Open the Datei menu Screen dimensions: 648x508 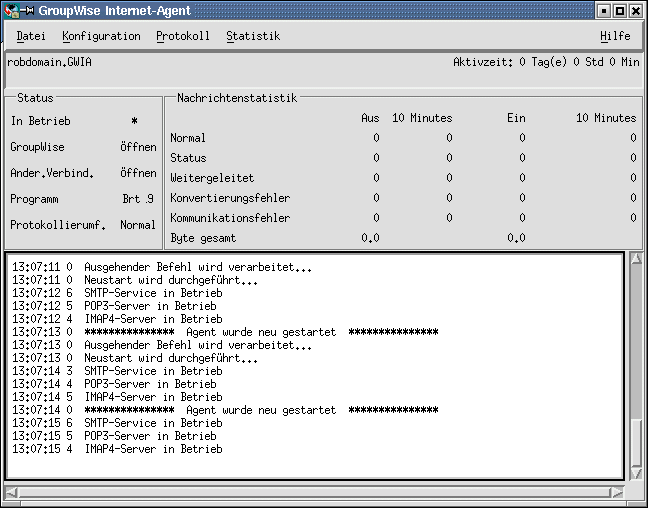[31, 36]
